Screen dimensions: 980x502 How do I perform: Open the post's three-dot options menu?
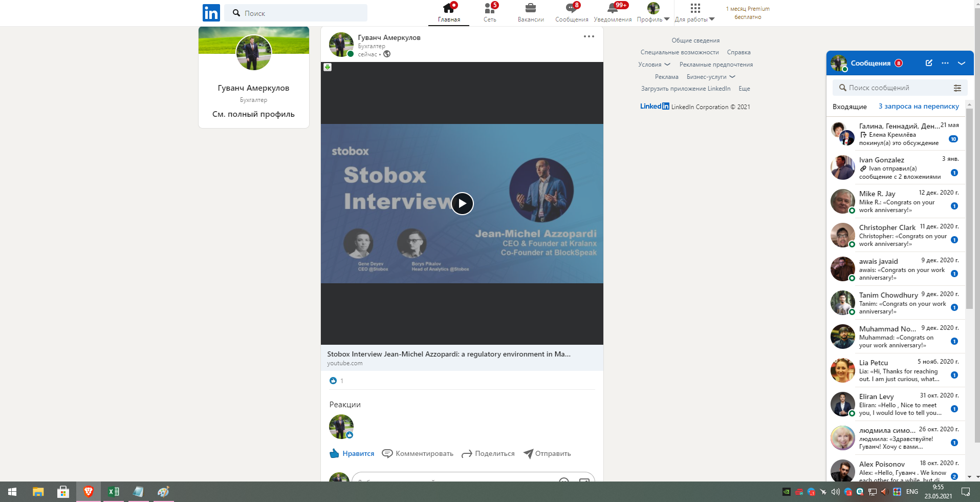click(x=589, y=36)
